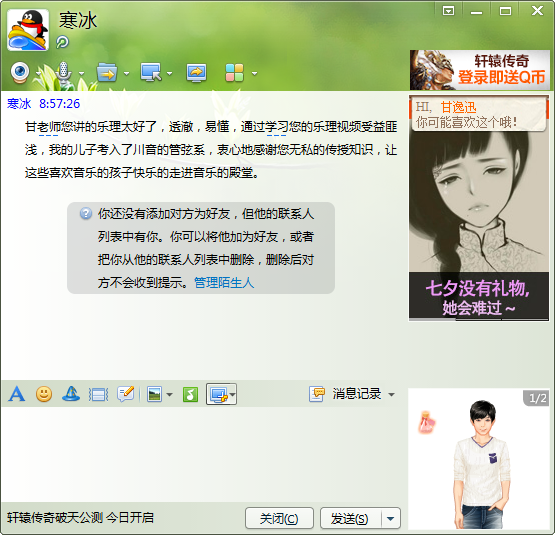Start a video call with webcam icon
The image size is (555, 535).
[x=20, y=73]
